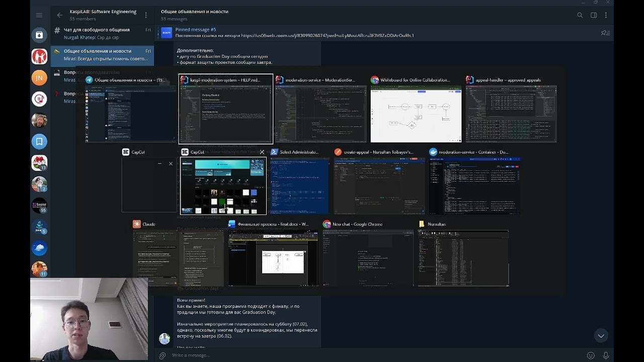Open the emoji picker icon
Image resolution: width=644 pixels, height=362 pixels.
click(591, 355)
